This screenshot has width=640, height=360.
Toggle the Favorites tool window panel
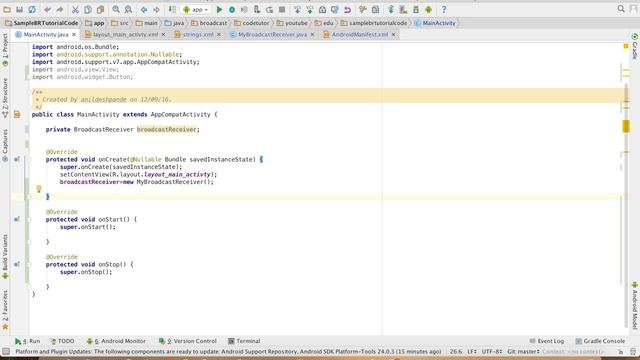(5, 309)
